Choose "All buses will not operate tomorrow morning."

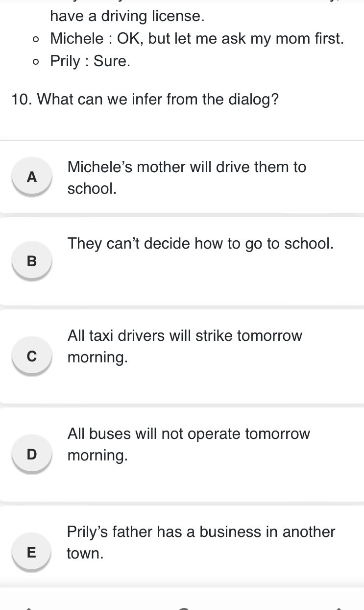coord(189,444)
